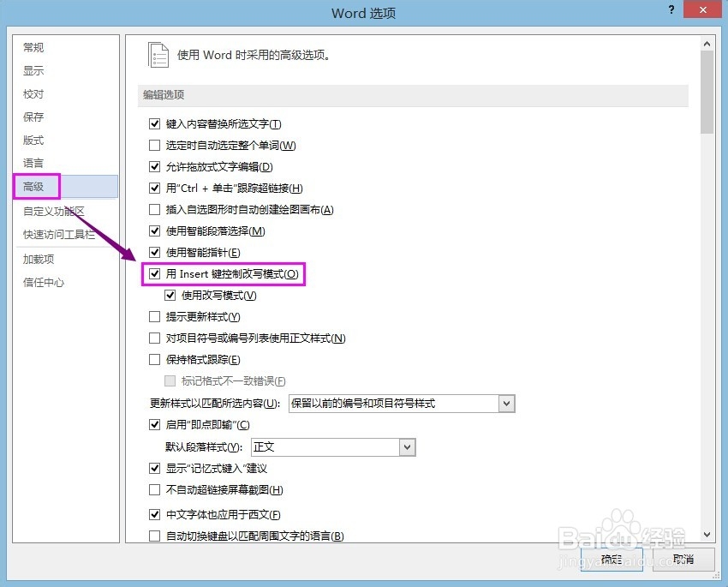The height and width of the screenshot is (587, 728).
Task: Enable "插入自选图形时自动创建绘图画布"
Action: 154,210
